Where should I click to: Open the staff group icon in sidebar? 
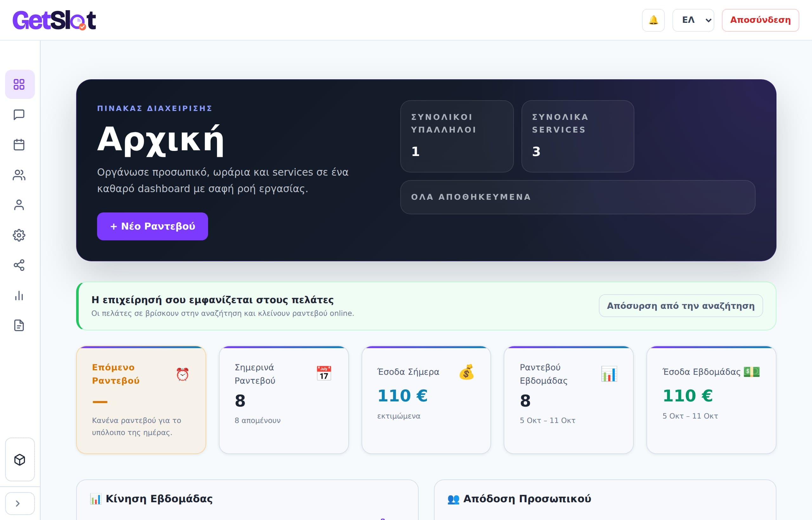pyautogui.click(x=19, y=175)
